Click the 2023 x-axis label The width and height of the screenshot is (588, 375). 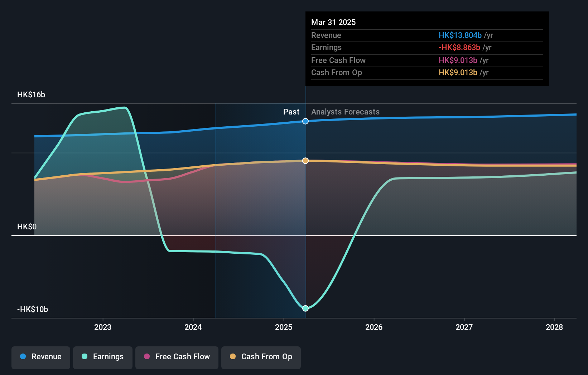coord(103,327)
